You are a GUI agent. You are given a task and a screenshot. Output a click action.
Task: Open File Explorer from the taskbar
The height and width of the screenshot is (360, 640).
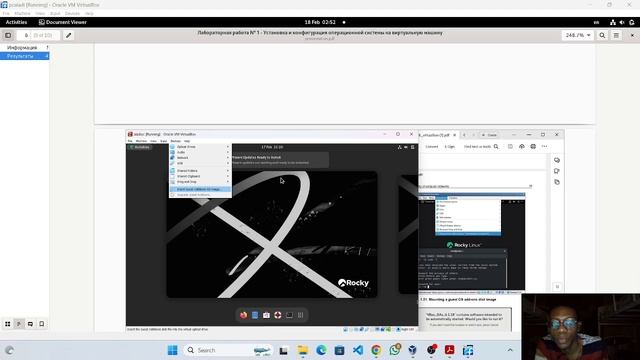[x=302, y=350]
